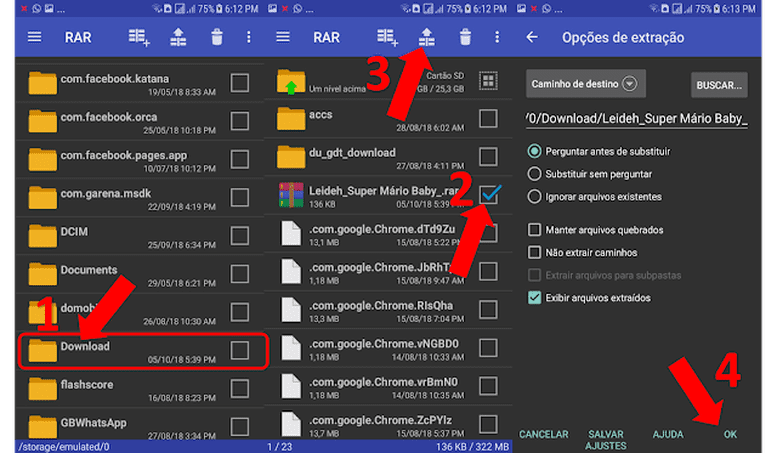Uncheck the Leideh_Super Mário Baby .rar checkbox
777x453 pixels.
coord(488,194)
